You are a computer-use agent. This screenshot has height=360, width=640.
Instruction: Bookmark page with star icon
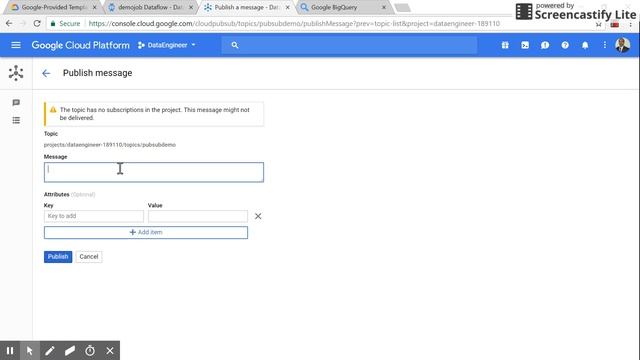click(598, 24)
